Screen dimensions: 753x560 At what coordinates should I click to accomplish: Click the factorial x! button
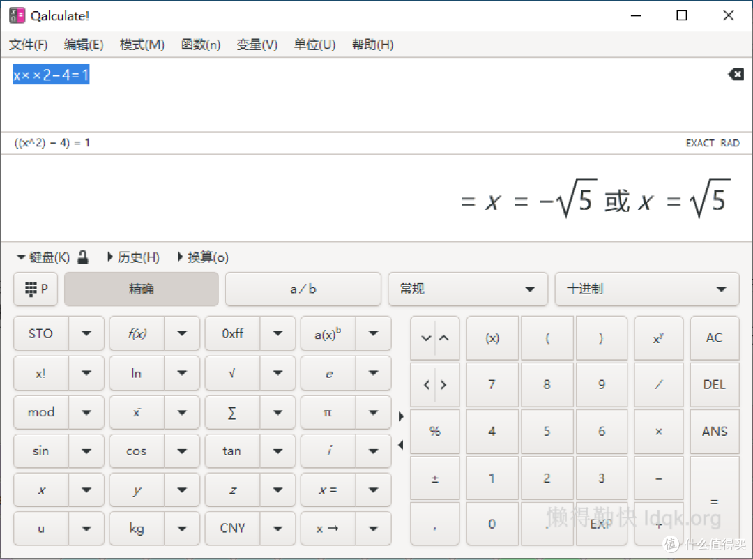click(41, 373)
